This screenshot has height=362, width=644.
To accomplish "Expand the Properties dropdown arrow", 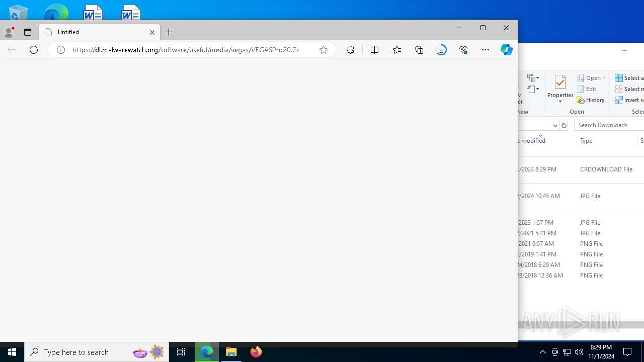I will [560, 102].
